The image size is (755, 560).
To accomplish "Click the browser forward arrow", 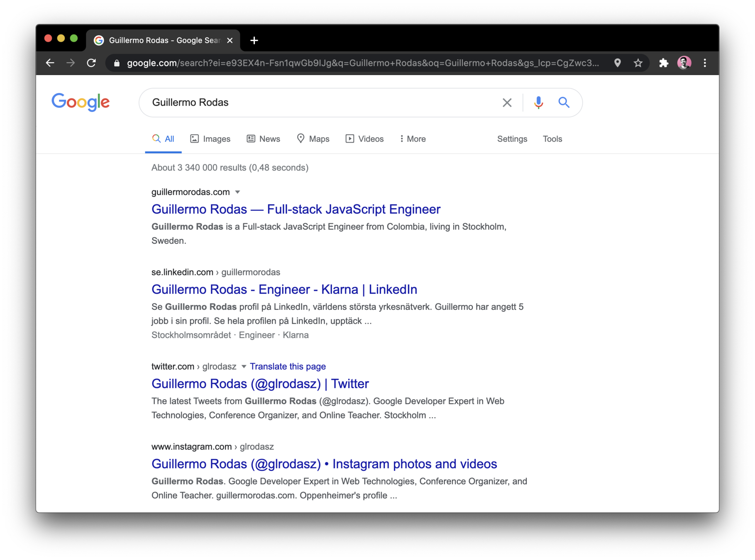I will [x=71, y=63].
